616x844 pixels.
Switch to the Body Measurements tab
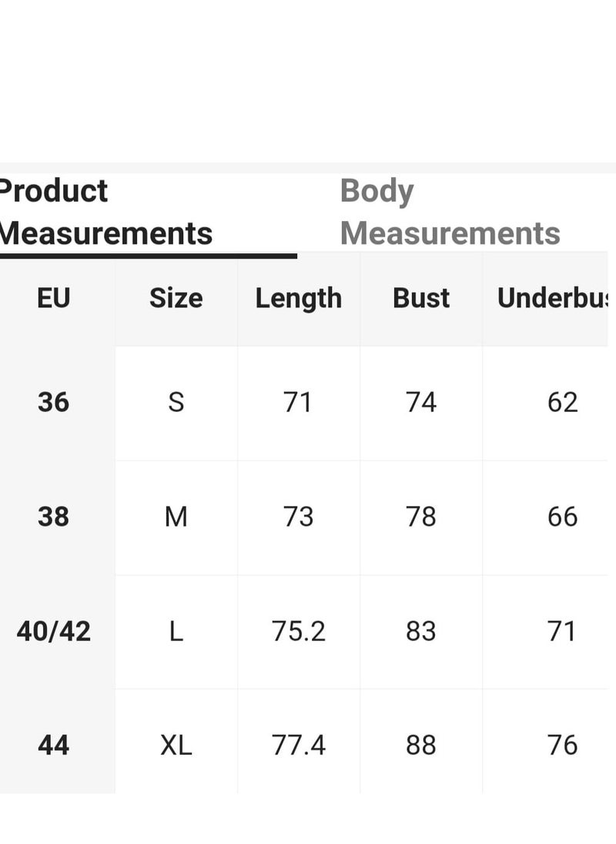450,212
